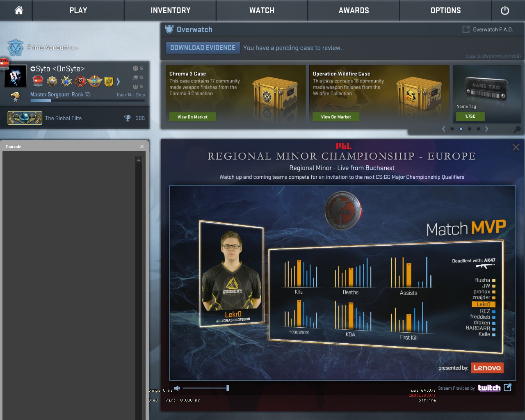Screen dimensions: 525x420
Task: Click the Chroma 3 Case image
Action: click(275, 94)
